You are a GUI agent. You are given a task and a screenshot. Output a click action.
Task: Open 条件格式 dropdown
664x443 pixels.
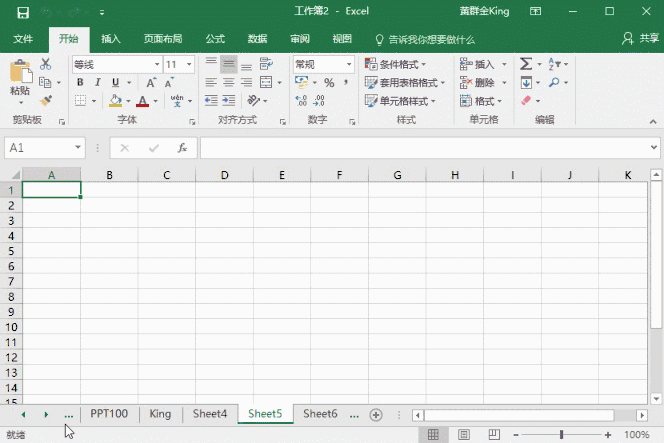396,64
